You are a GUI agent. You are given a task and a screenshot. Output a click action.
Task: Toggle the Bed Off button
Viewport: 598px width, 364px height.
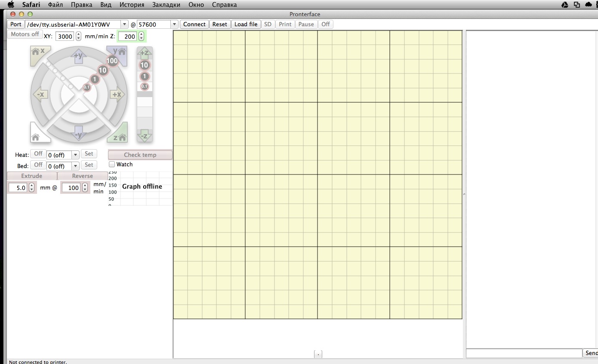[38, 165]
